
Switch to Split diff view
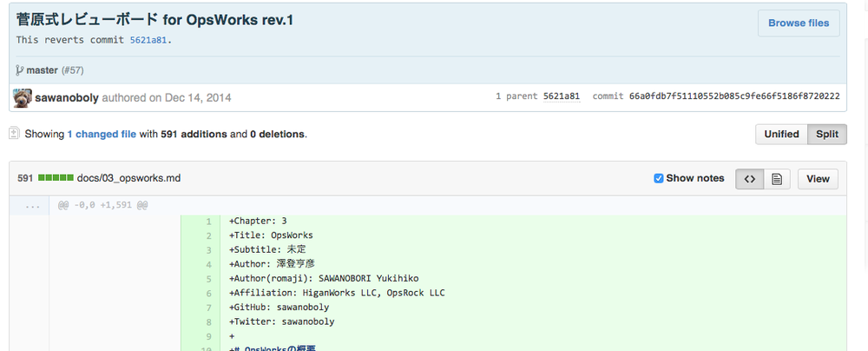[827, 134]
